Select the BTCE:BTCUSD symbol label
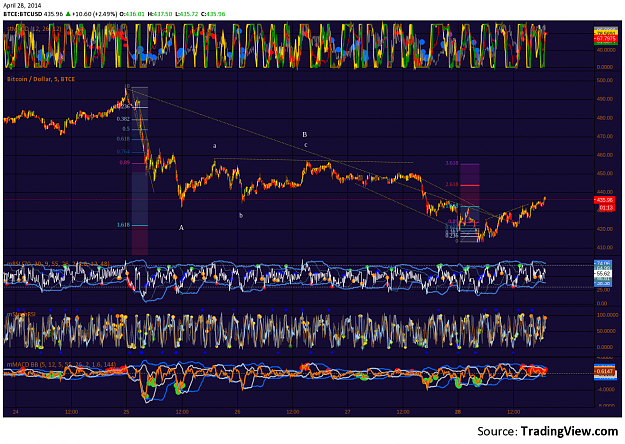 [24, 14]
